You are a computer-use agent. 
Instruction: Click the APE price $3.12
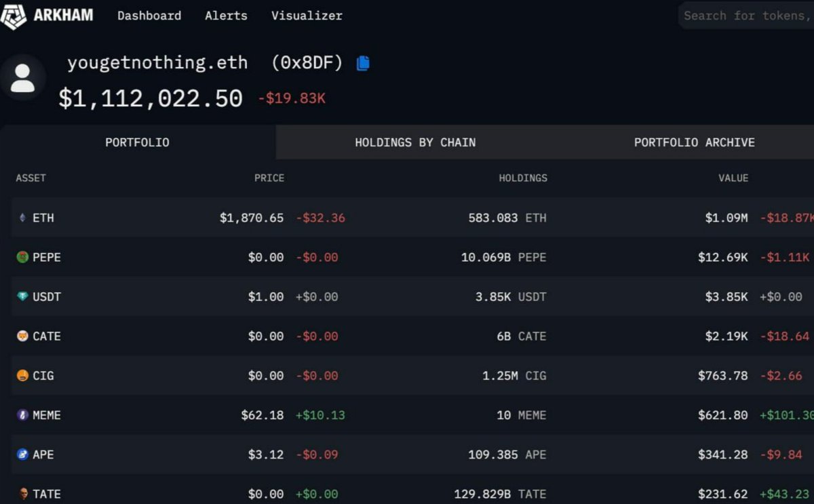coord(266,454)
